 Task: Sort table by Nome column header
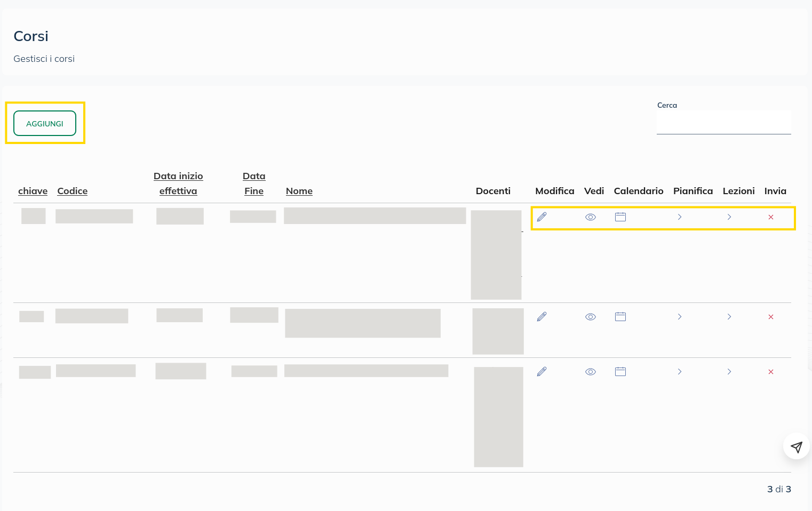click(x=299, y=191)
